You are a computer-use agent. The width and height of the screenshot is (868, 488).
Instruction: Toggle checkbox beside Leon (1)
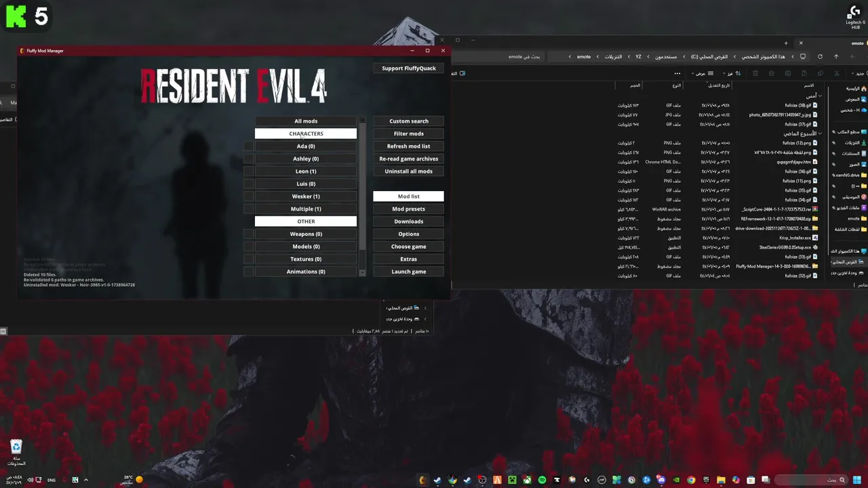coord(248,171)
